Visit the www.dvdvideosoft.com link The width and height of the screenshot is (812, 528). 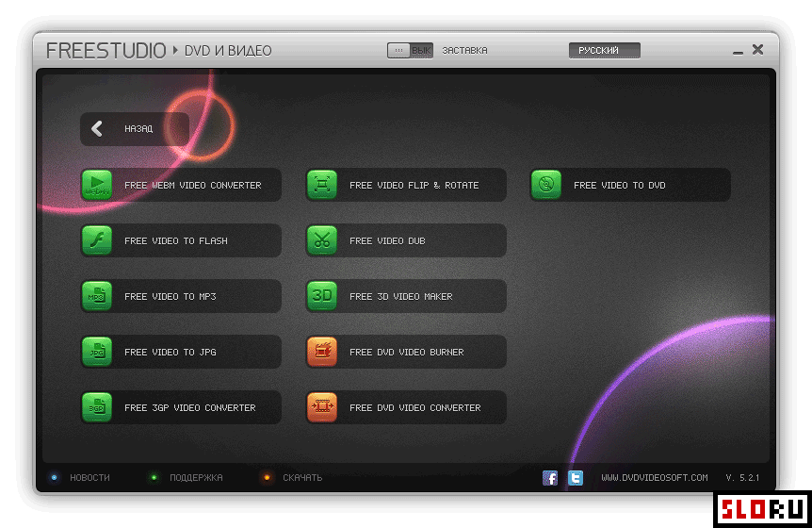click(x=654, y=478)
